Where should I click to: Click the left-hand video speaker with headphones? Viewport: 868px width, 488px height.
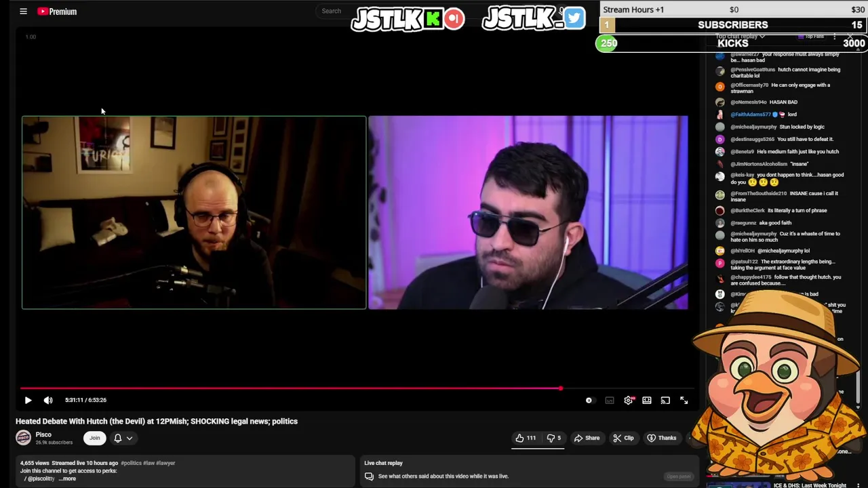[x=194, y=212]
